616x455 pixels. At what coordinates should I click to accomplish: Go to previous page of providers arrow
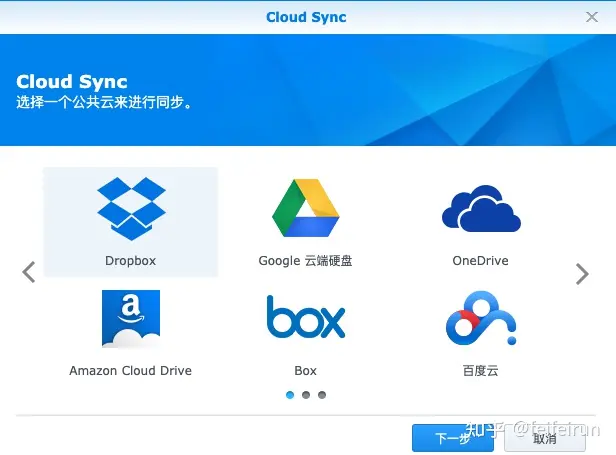29,272
